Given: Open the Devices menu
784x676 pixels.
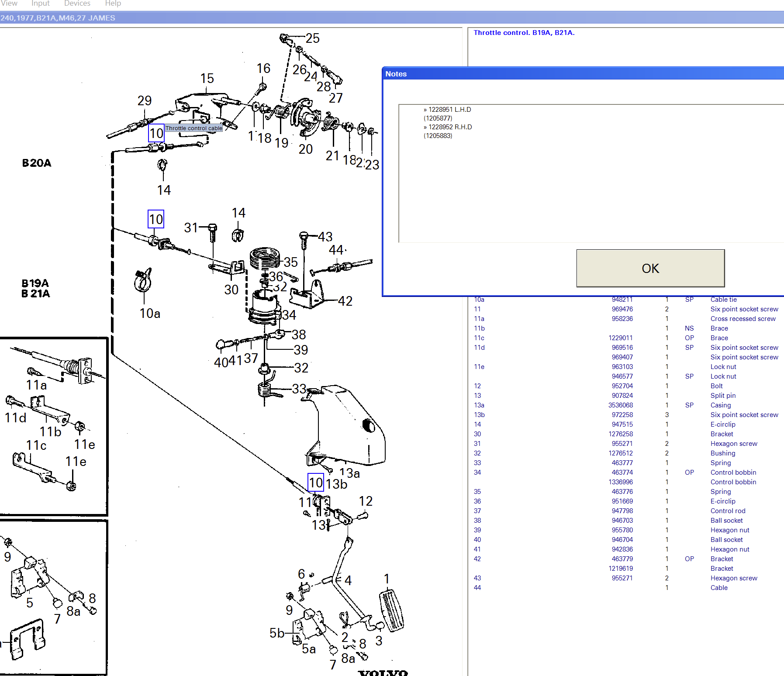Looking at the screenshot, I should click(x=77, y=3).
